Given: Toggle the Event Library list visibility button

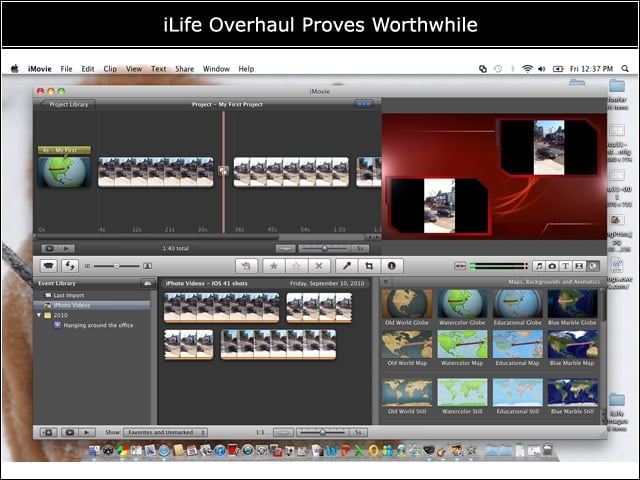Looking at the screenshot, I should (x=147, y=283).
